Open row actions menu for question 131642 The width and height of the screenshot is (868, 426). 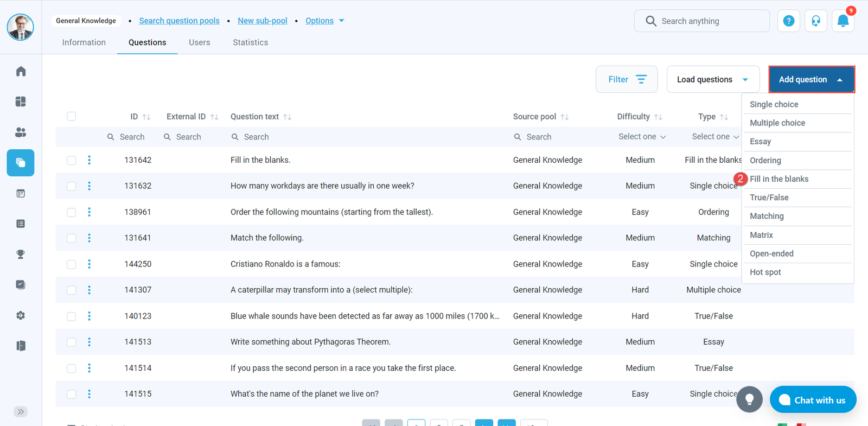[90, 160]
